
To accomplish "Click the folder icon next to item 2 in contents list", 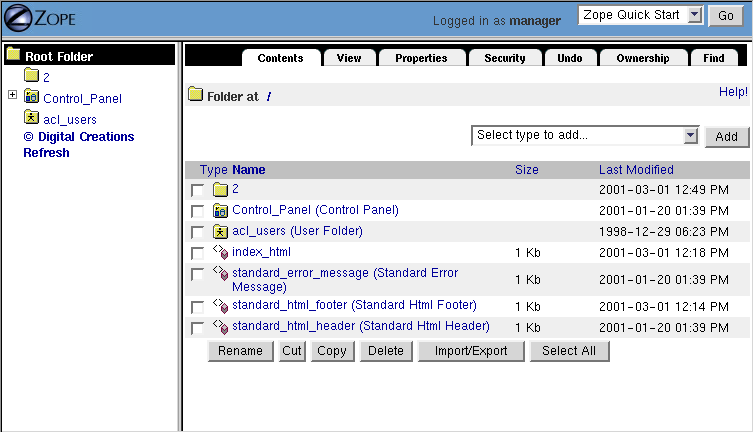I will (221, 189).
